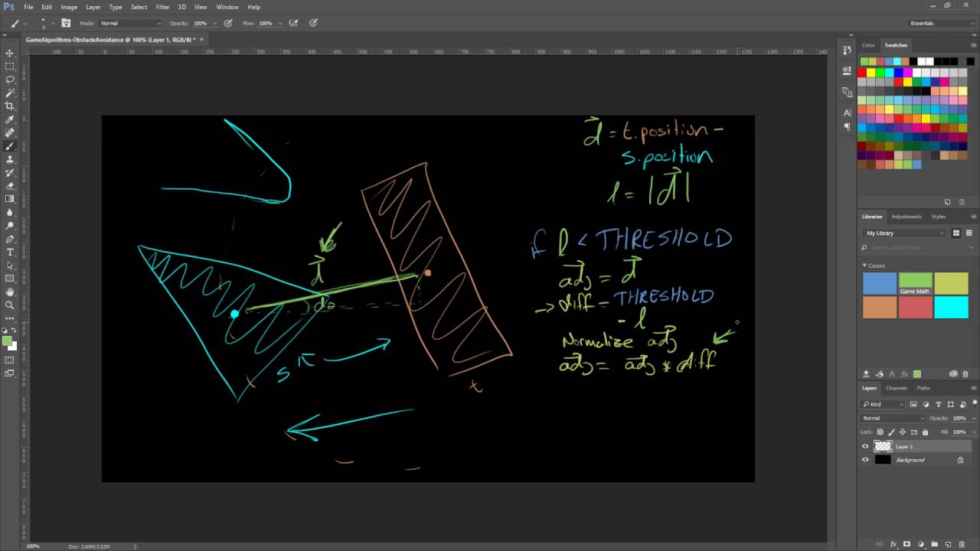Switch to the Adjustments tab
The height and width of the screenshot is (551, 980).
tap(906, 217)
